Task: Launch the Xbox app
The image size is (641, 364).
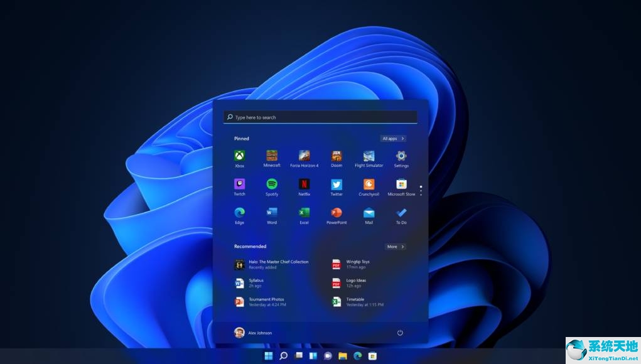Action: [x=239, y=157]
